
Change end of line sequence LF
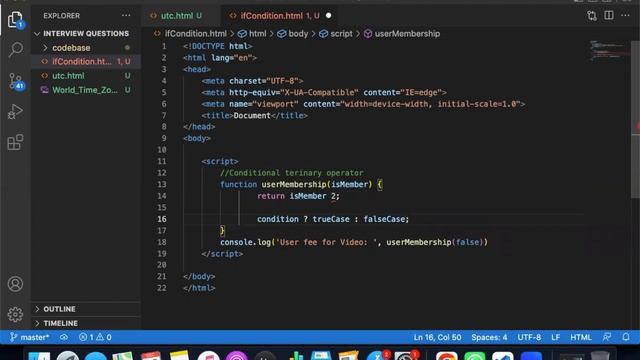556,337
